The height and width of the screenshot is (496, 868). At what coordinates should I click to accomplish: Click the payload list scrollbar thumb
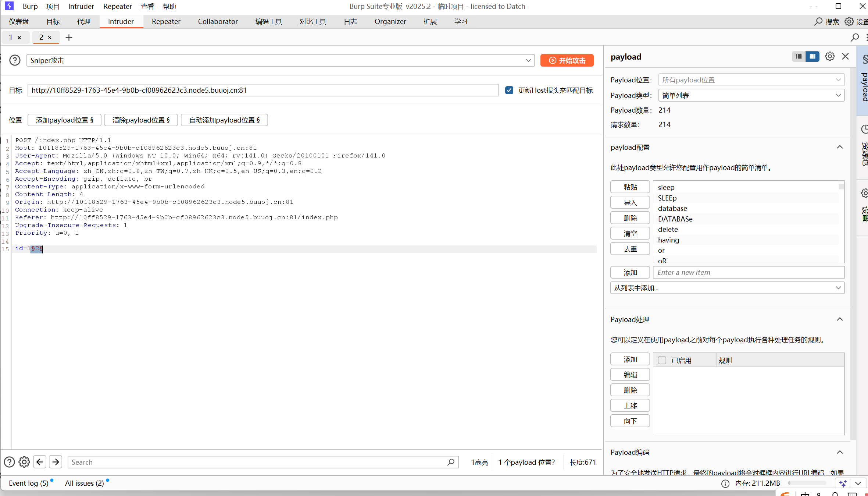click(x=842, y=187)
